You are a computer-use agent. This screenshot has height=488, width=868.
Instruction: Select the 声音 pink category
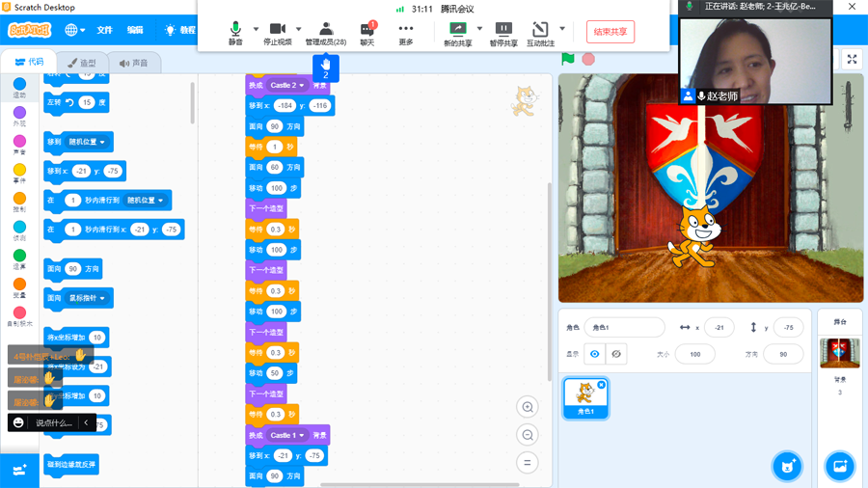click(x=19, y=145)
